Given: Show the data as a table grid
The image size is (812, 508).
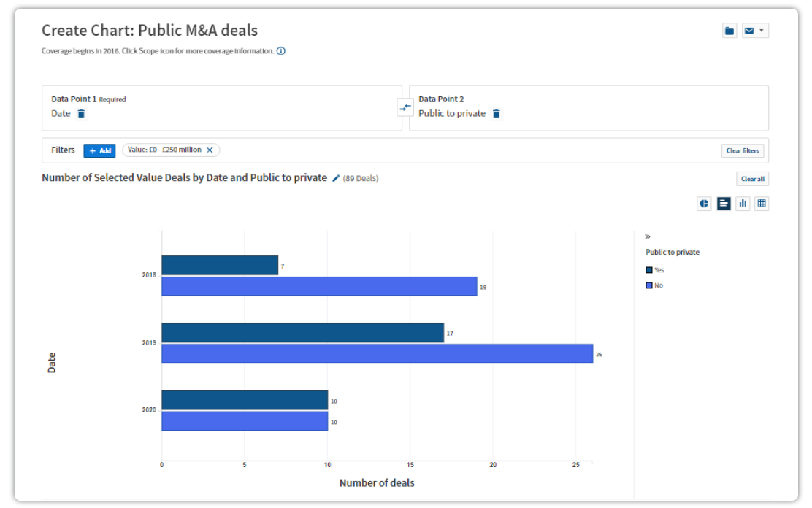Looking at the screenshot, I should point(762,204).
